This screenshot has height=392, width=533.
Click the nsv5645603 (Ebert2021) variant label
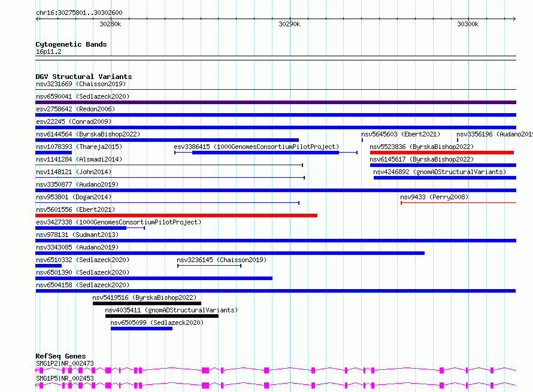click(x=401, y=134)
